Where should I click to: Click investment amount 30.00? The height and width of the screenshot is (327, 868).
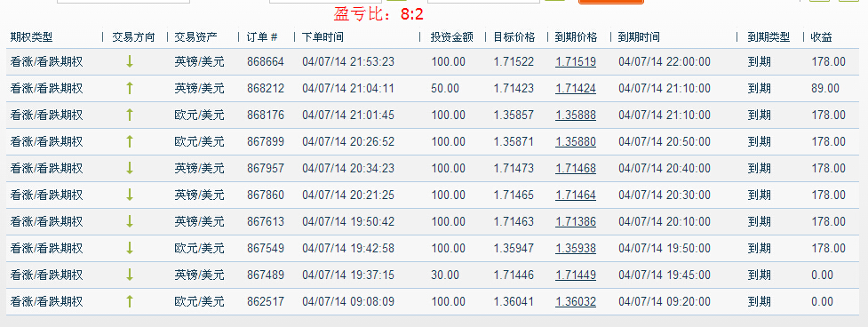[x=445, y=275]
